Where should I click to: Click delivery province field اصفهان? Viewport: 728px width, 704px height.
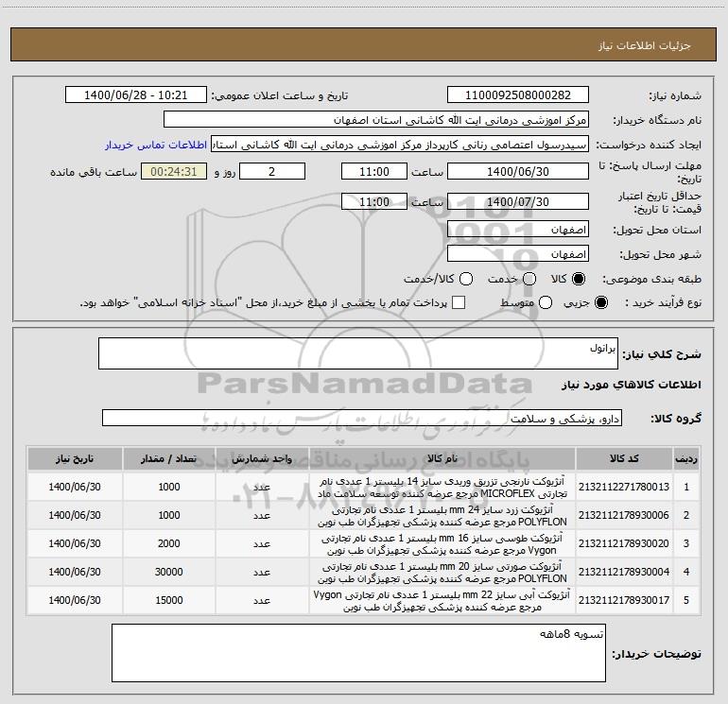pos(518,230)
